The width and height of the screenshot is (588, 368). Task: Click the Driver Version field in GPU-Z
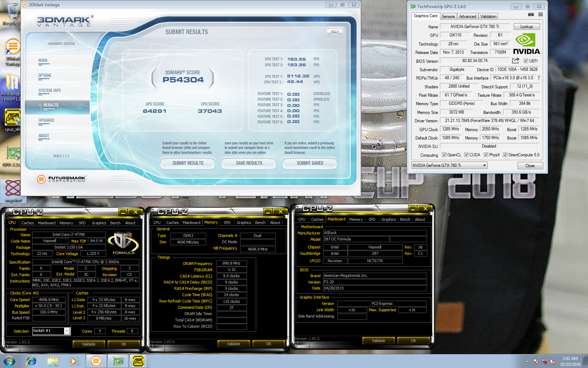[490, 121]
